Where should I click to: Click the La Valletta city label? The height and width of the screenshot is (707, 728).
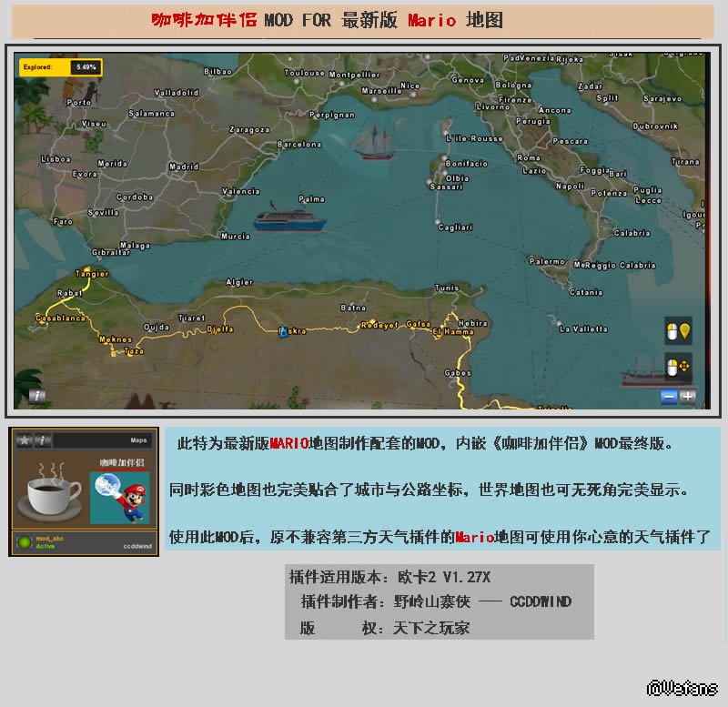(x=583, y=328)
